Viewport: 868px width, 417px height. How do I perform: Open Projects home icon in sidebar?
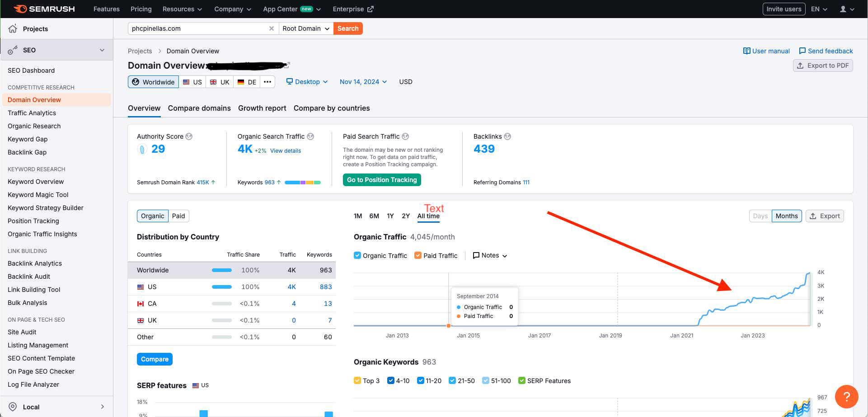[13, 28]
